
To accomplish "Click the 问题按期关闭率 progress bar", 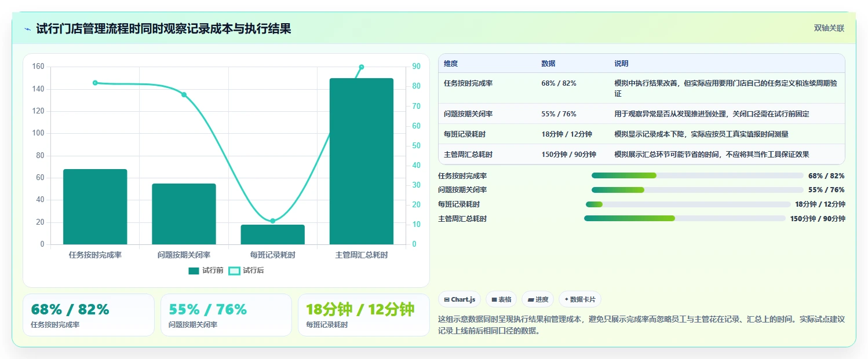I will (698, 190).
